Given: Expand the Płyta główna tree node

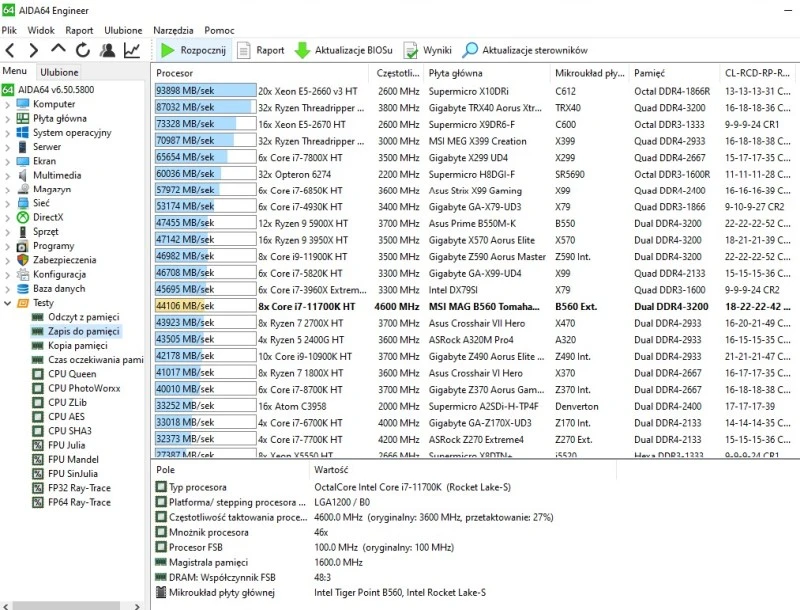Looking at the screenshot, I should (7, 118).
